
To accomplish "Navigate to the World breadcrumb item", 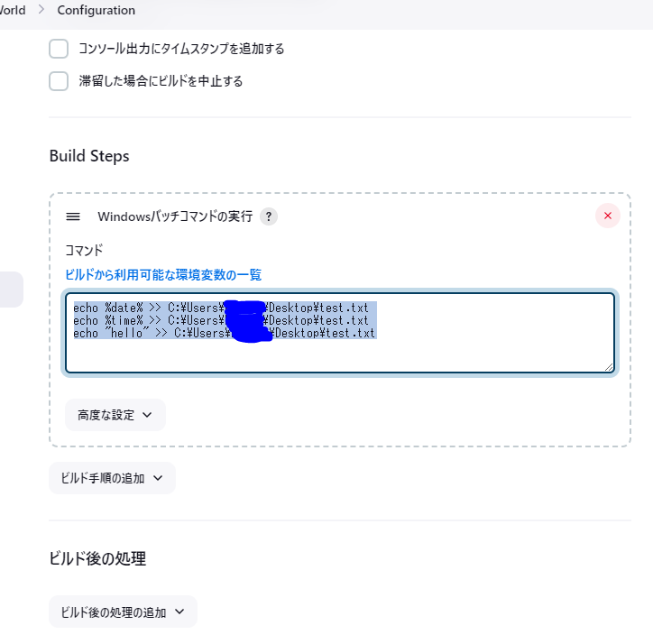I will point(13,11).
